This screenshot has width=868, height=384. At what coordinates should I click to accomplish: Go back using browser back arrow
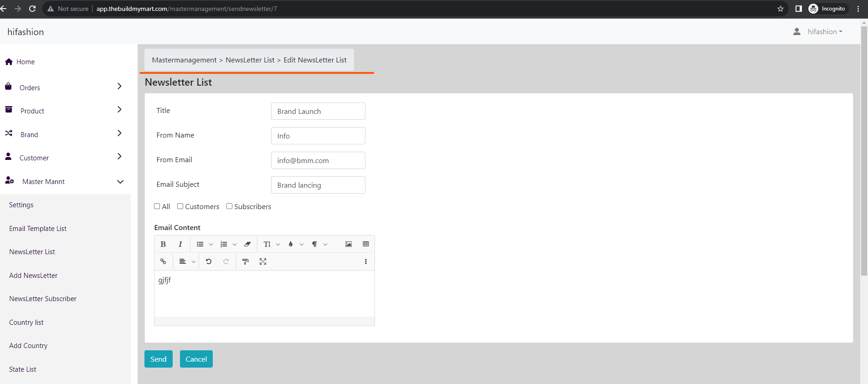click(x=4, y=9)
